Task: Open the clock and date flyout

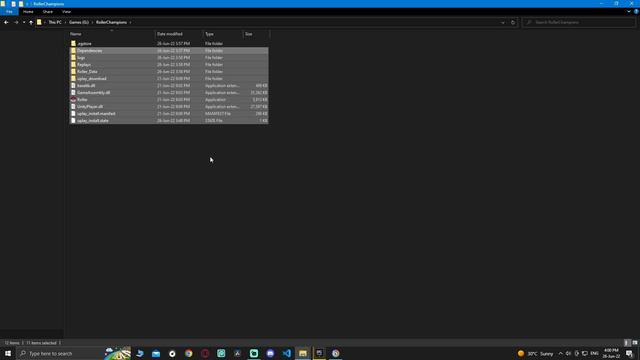Action: [x=611, y=353]
